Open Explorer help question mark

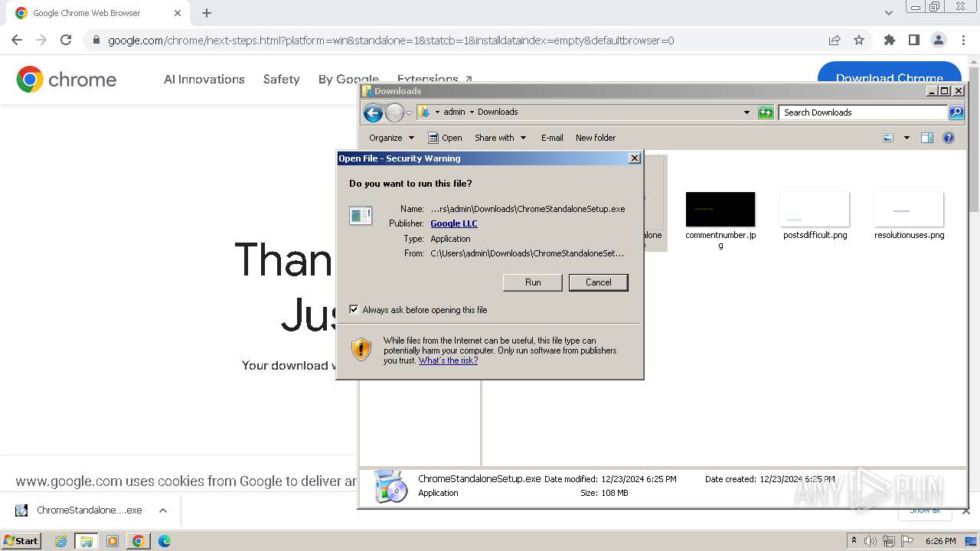(x=949, y=138)
